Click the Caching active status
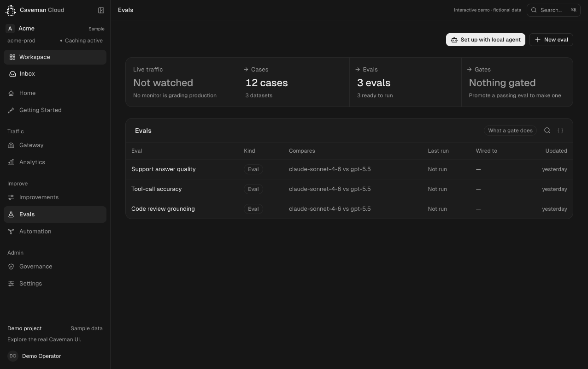The width and height of the screenshot is (588, 369). tap(82, 41)
